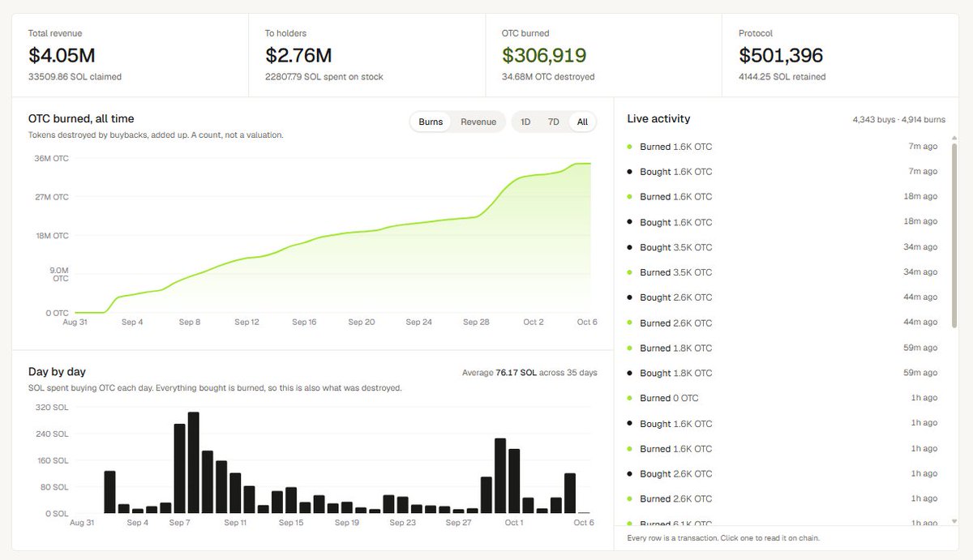Open the Burned 1.6K OTC row from 18m ago
Viewport: 973px width, 560px height.
coord(782,197)
